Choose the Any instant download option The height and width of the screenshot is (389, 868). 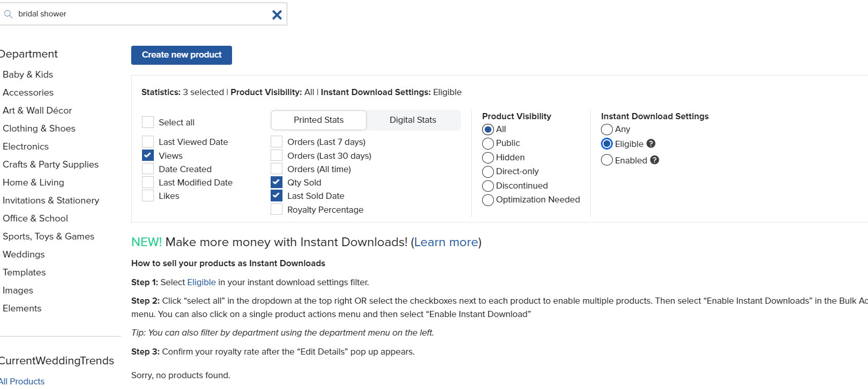pos(607,129)
